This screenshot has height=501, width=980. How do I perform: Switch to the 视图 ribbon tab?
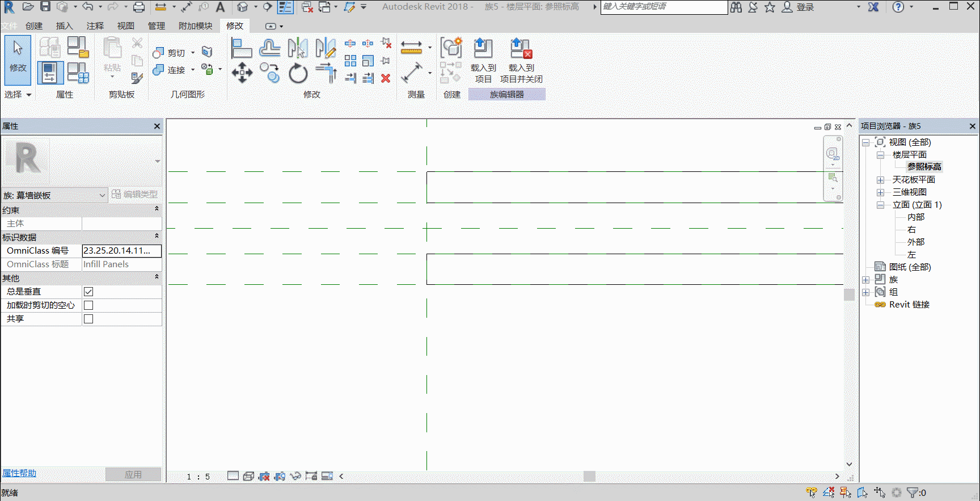point(126,26)
